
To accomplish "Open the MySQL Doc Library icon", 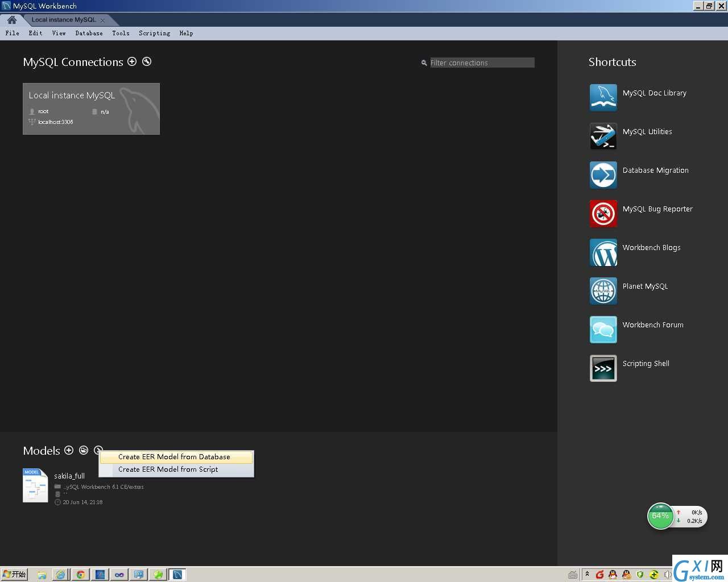I will (603, 98).
